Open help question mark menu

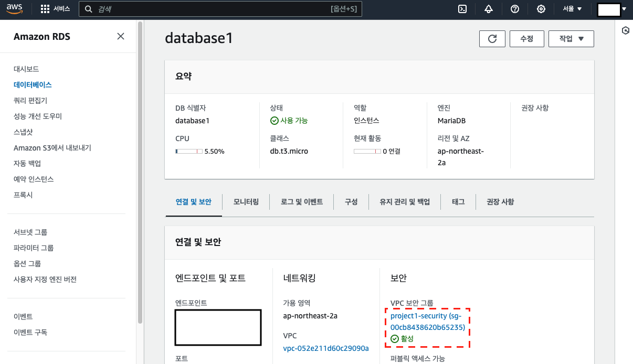[515, 9]
